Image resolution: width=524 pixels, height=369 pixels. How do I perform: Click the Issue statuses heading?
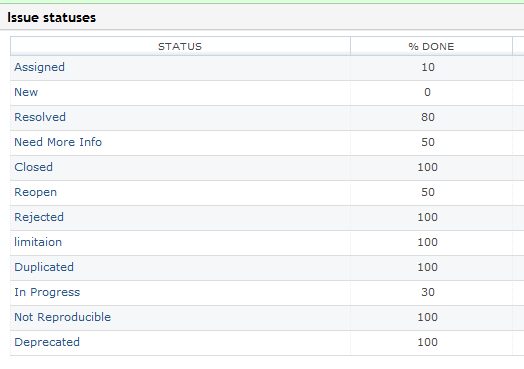pos(51,17)
